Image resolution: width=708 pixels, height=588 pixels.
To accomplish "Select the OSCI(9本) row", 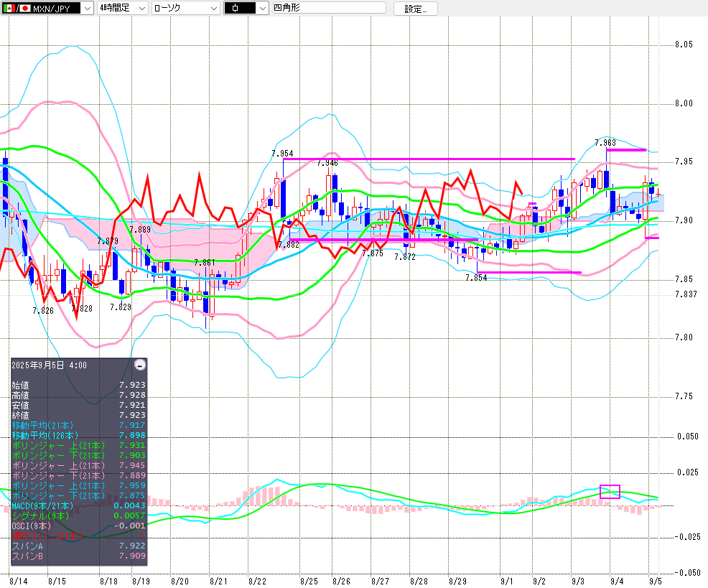I will point(78,526).
